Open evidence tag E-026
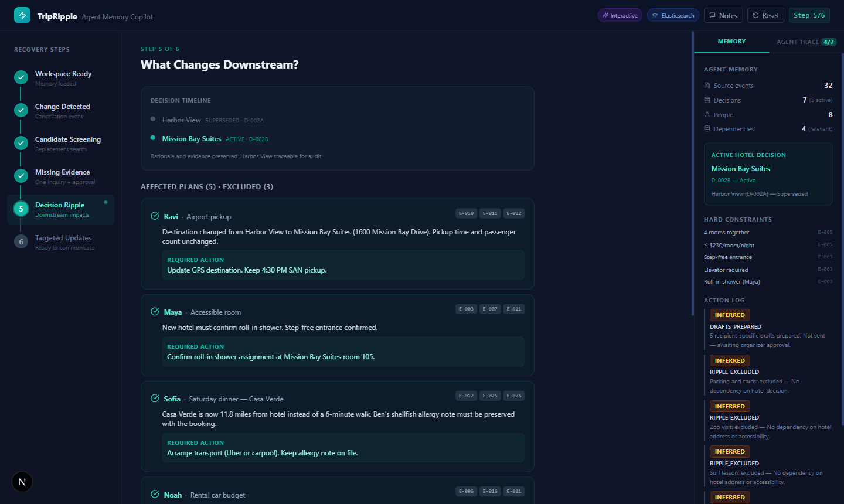 pyautogui.click(x=513, y=396)
